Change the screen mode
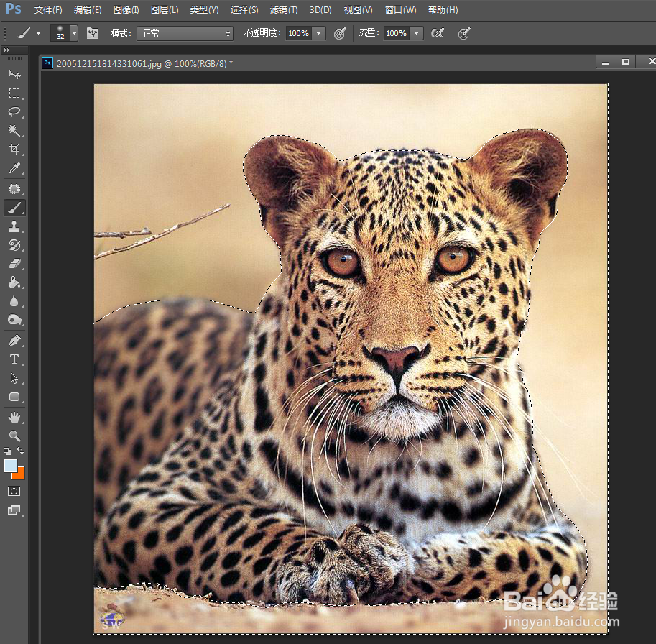656x644 pixels. [14, 510]
